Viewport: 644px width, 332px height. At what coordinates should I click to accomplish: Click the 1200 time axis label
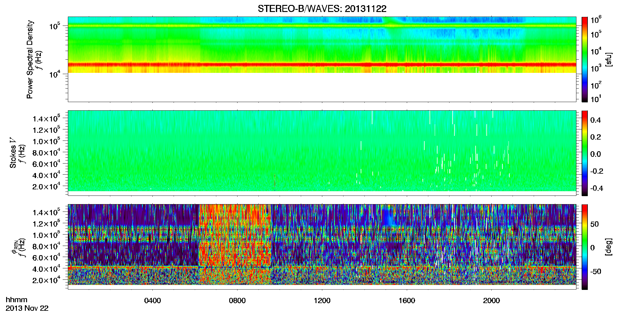pyautogui.click(x=322, y=300)
